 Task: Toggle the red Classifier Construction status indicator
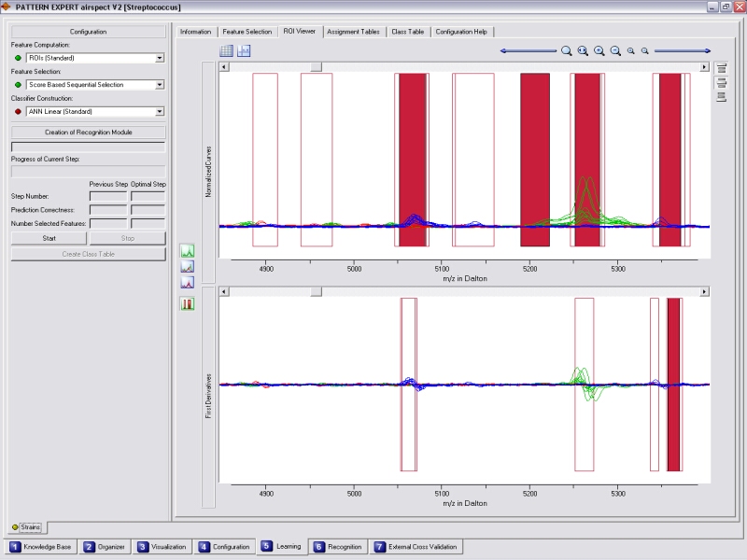(x=18, y=111)
